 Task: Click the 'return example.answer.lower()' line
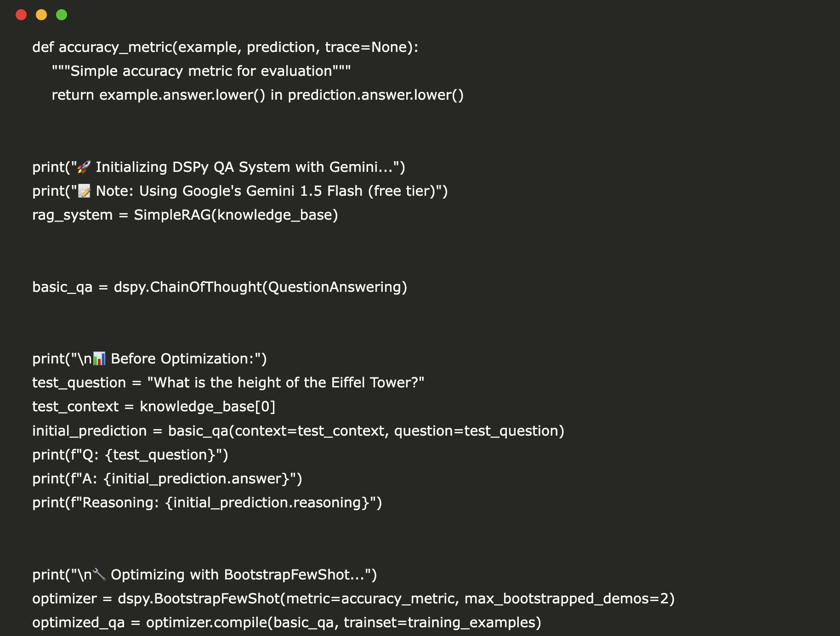[257, 95]
